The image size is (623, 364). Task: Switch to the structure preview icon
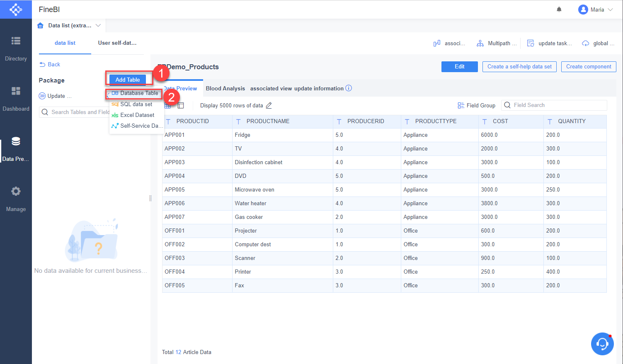coord(180,105)
